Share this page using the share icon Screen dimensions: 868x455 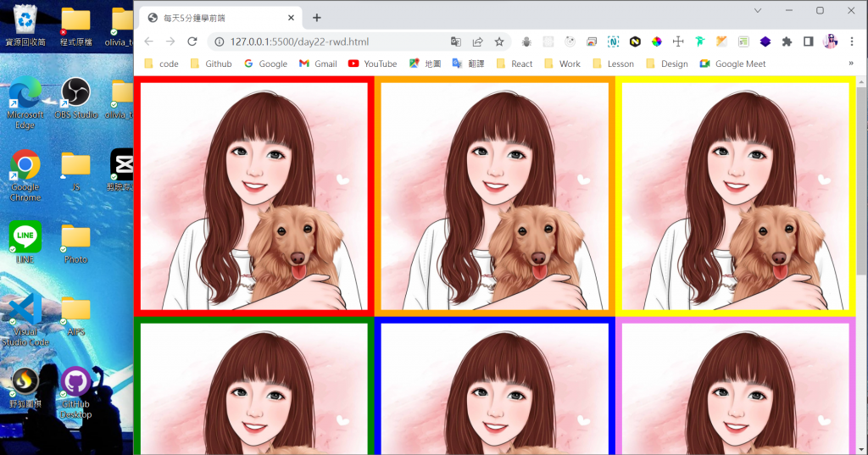(x=477, y=42)
